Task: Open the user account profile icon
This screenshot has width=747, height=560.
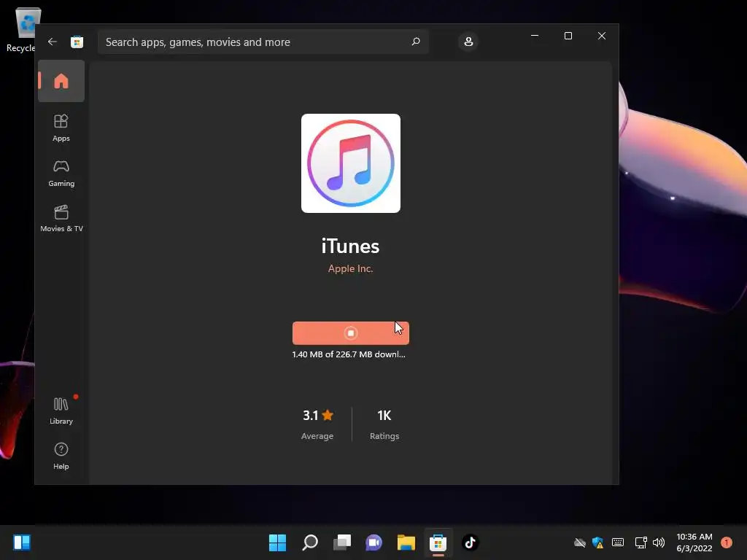Action: coord(468,42)
